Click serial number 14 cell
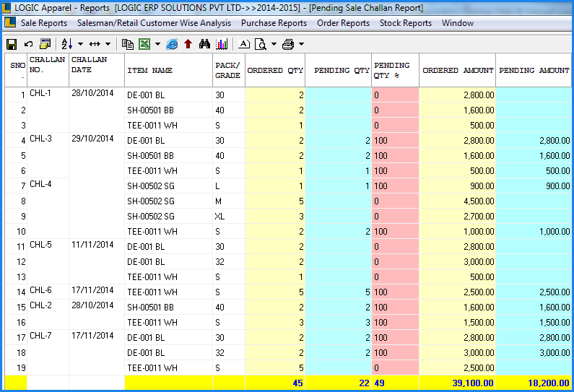The height and width of the screenshot is (392, 574). pos(16,292)
